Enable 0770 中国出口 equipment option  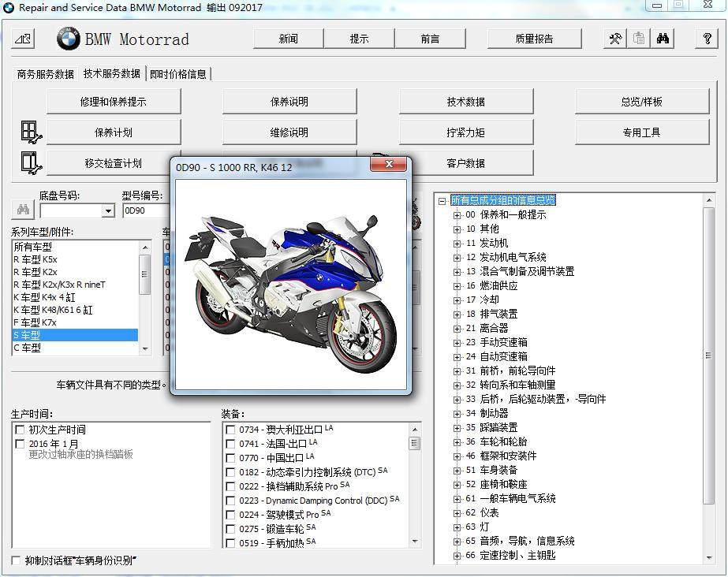[230, 458]
